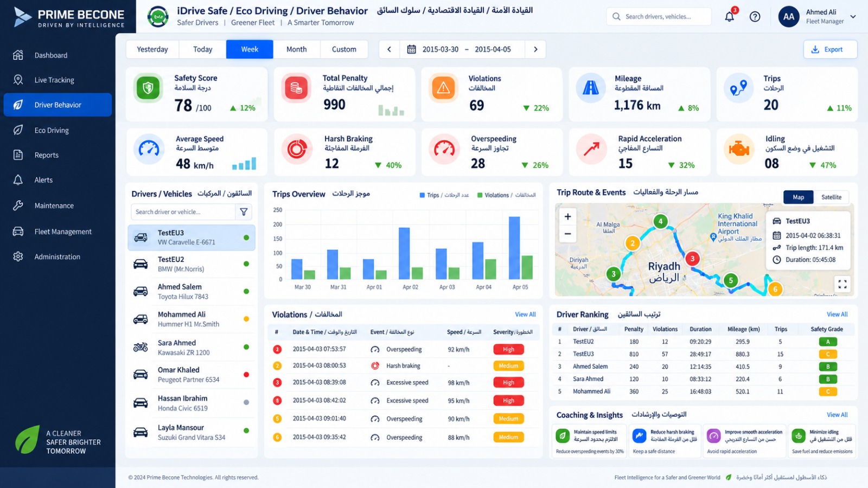The width and height of the screenshot is (868, 488).
Task: Open the notifications bell
Action: pos(730,16)
